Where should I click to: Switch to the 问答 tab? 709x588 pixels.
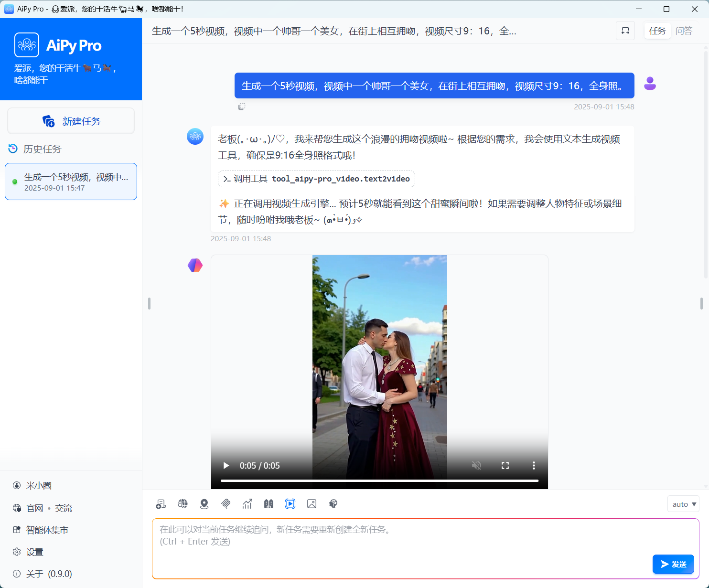pos(684,31)
